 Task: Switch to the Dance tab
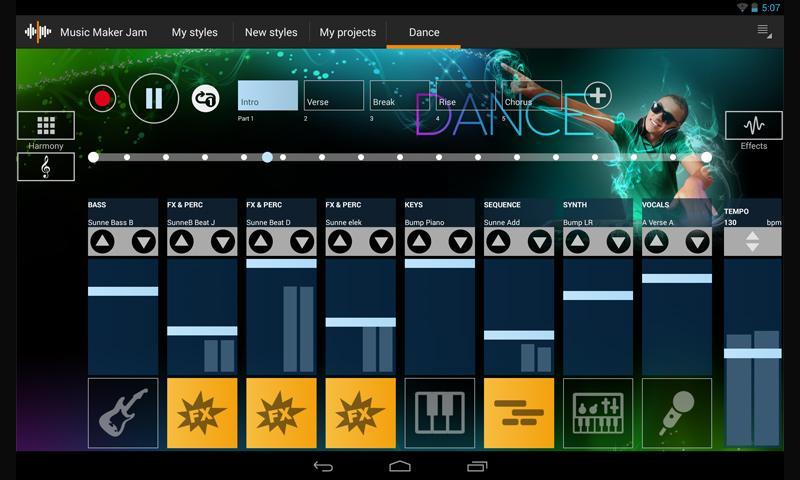tap(424, 32)
